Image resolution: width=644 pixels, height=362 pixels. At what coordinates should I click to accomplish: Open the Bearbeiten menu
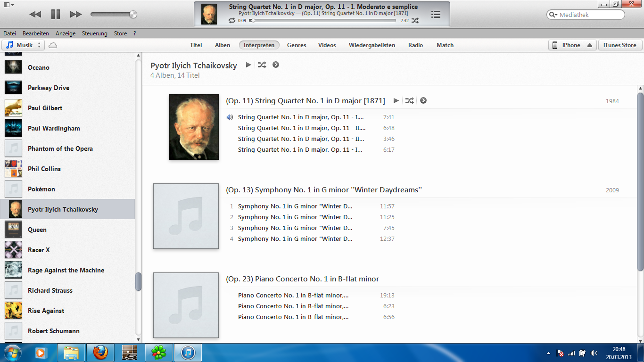click(36, 33)
